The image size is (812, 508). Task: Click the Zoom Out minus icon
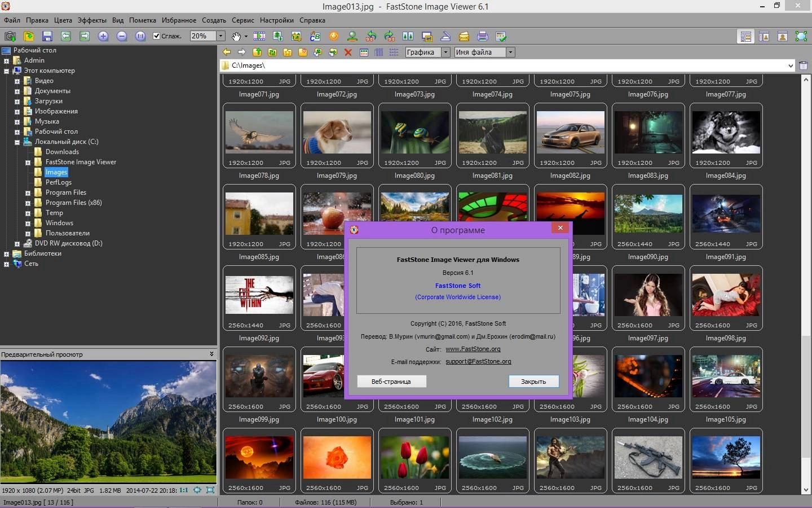[122, 36]
